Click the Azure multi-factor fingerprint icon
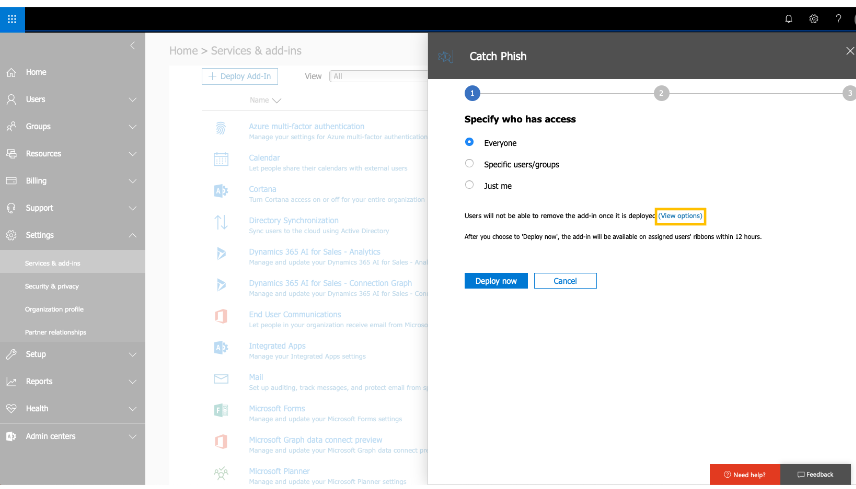This screenshot has height=489, width=856. click(221, 128)
